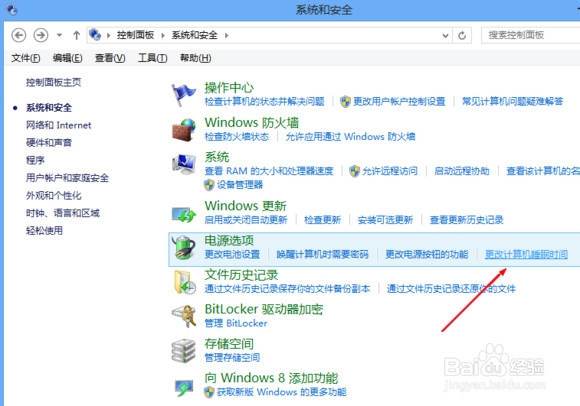Click the BitLocker lock and keys icon
Screen dimensions: 580x406
tap(184, 316)
